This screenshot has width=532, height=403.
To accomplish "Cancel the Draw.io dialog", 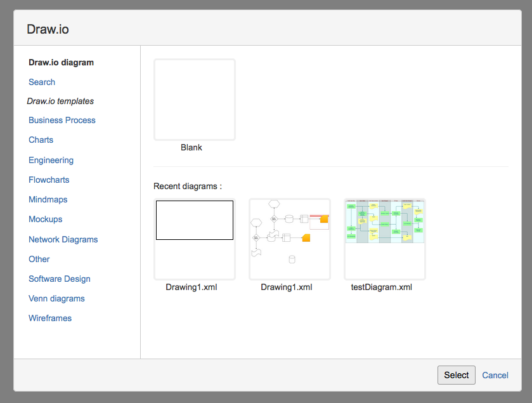I will pyautogui.click(x=495, y=375).
